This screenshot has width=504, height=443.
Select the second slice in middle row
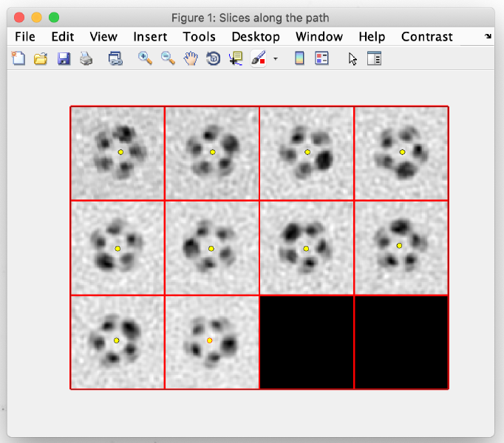(x=212, y=247)
